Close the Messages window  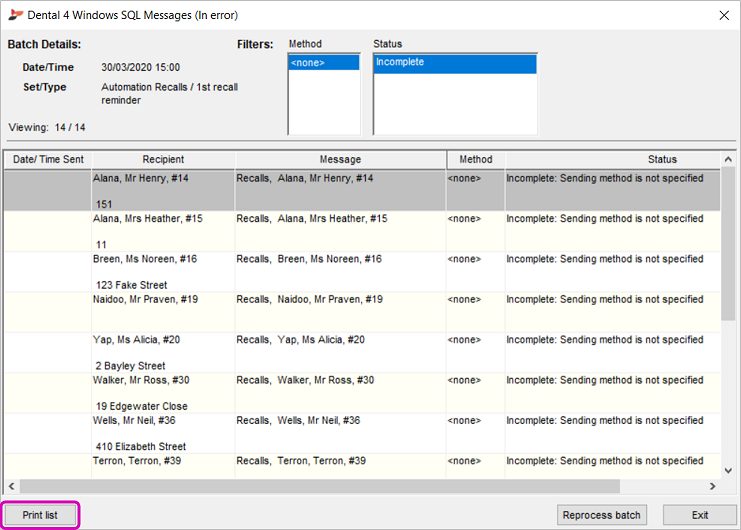click(724, 15)
